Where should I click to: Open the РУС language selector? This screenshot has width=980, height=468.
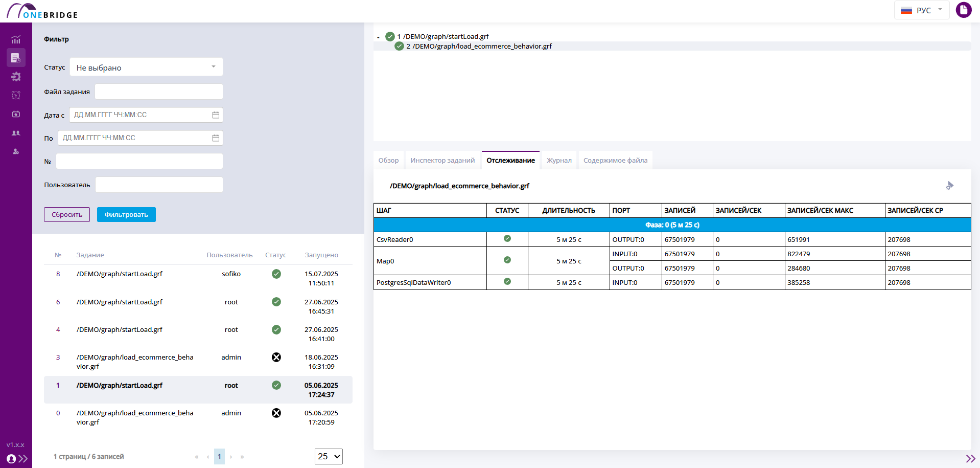921,10
